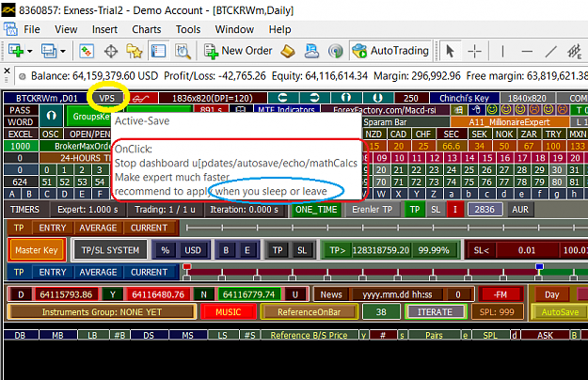Click the red glasses icon beside VPS
This screenshot has width=588, height=380.
140,99
